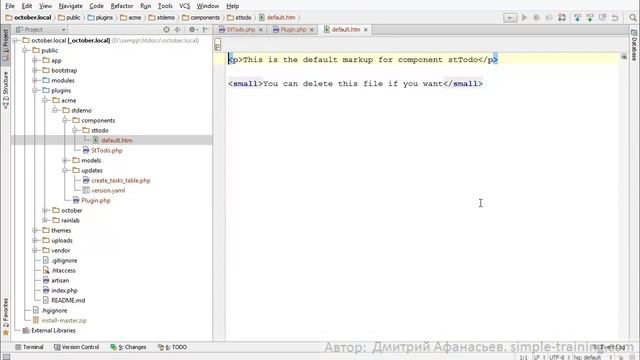Click the Run (play) toolbar icon
This screenshot has height=360, width=640.
(524, 18)
